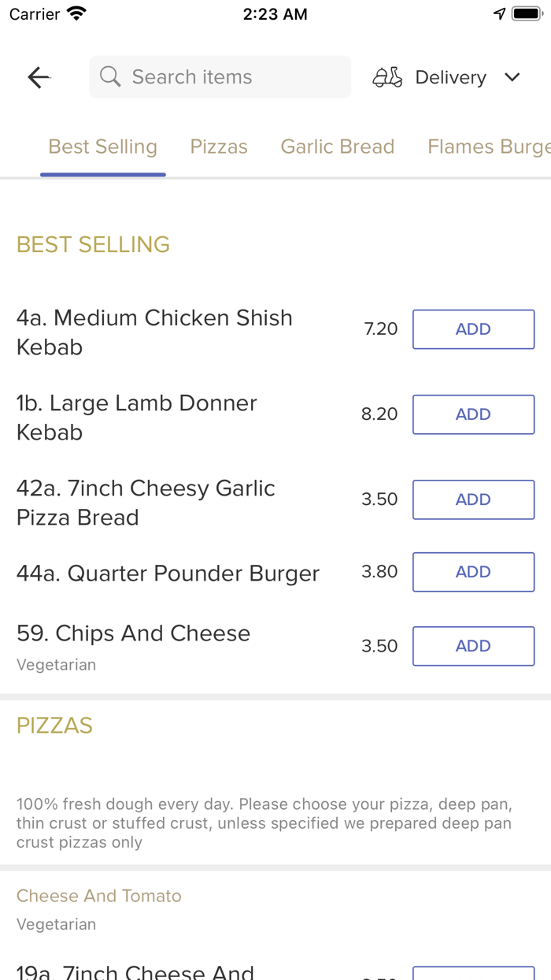551x980 pixels.
Task: Add Medium Chicken Shish Kebab to order
Action: coord(473,329)
